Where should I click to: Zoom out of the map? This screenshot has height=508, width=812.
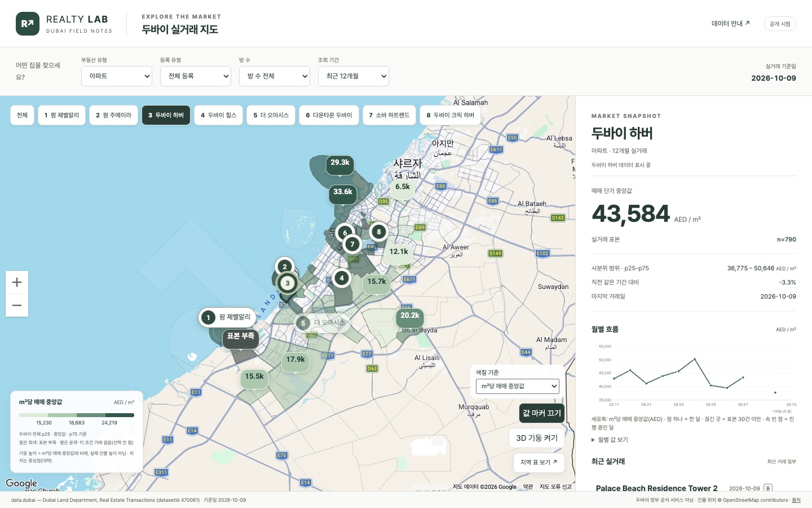coord(17,305)
